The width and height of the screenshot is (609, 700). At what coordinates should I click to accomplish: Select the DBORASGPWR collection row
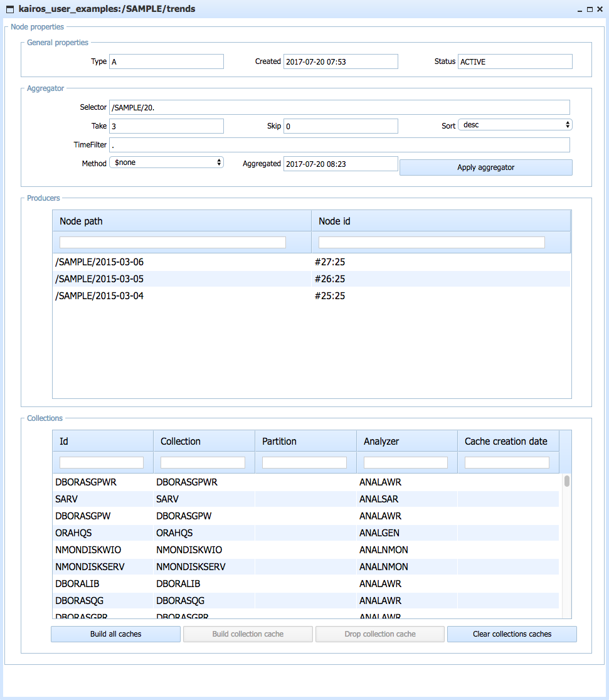point(306,482)
